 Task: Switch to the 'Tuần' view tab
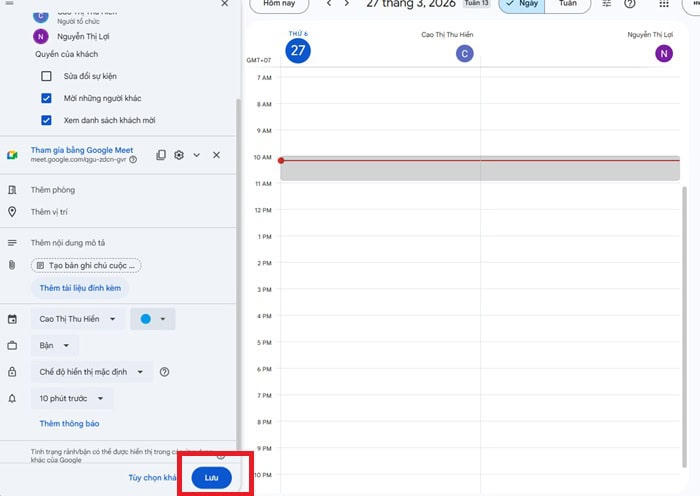click(x=567, y=4)
